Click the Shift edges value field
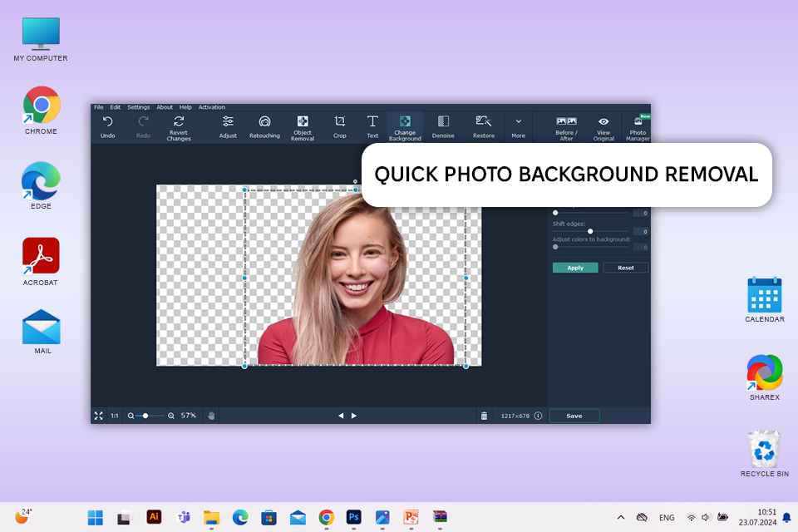Viewport: 798px width, 532px height. click(x=641, y=232)
